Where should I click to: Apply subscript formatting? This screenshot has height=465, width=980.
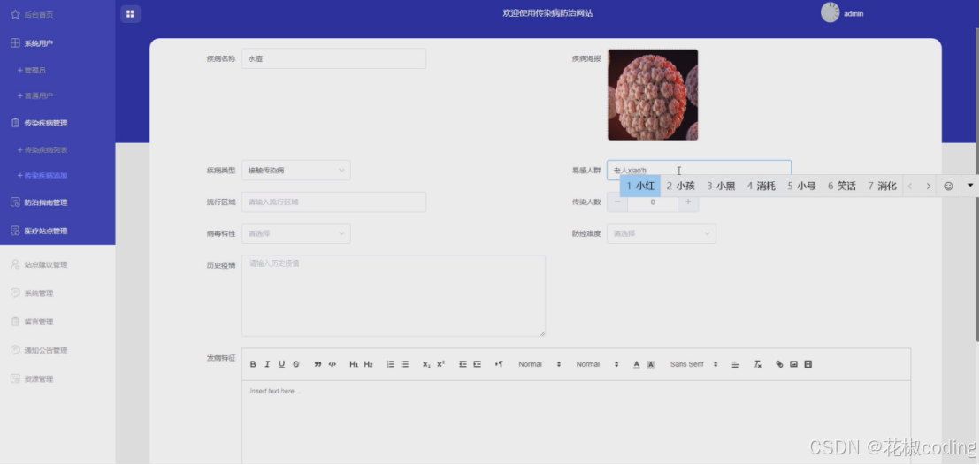426,364
